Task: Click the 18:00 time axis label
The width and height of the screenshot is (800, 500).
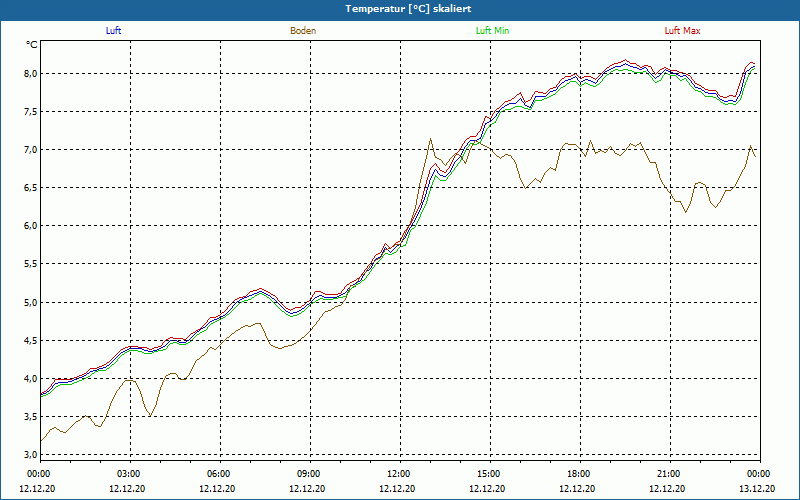Action: pyautogui.click(x=579, y=474)
